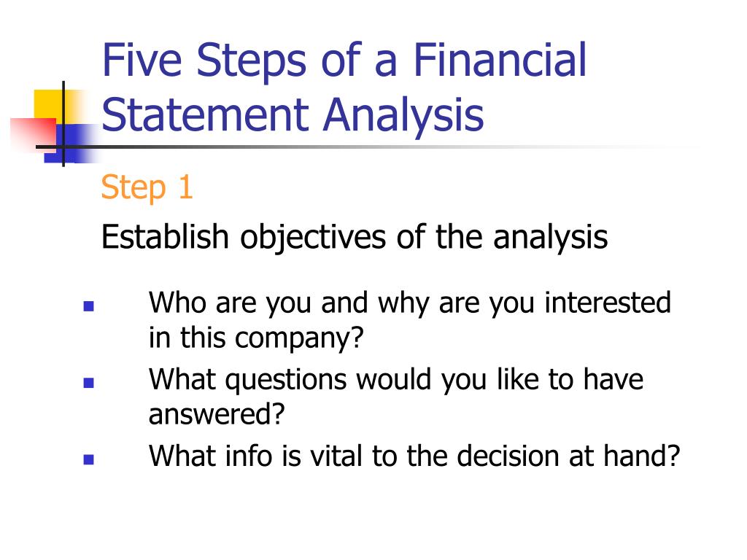Click the phrase 'decision at hand?'

tap(568, 456)
